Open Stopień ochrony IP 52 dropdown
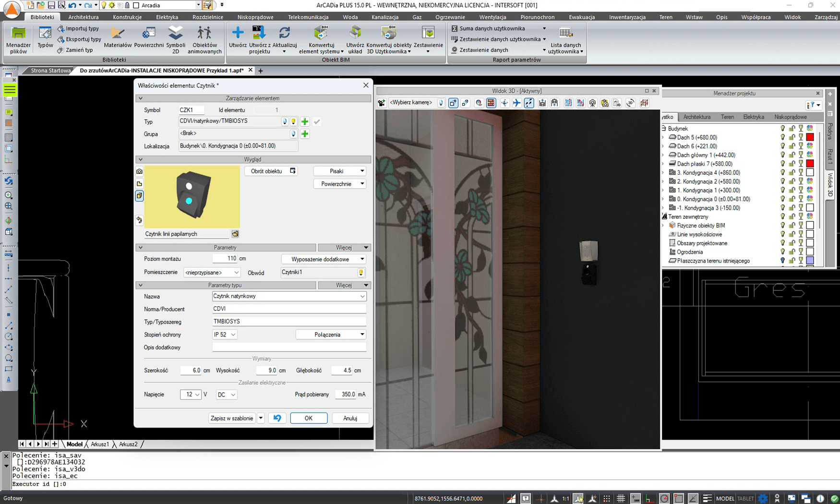 (225, 335)
